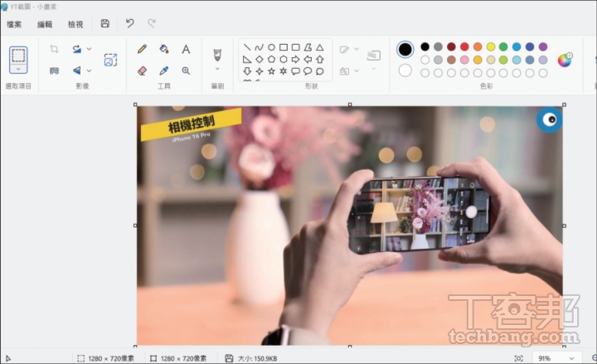Select the Pencil tool
This screenshot has height=364, width=597.
click(x=142, y=49)
